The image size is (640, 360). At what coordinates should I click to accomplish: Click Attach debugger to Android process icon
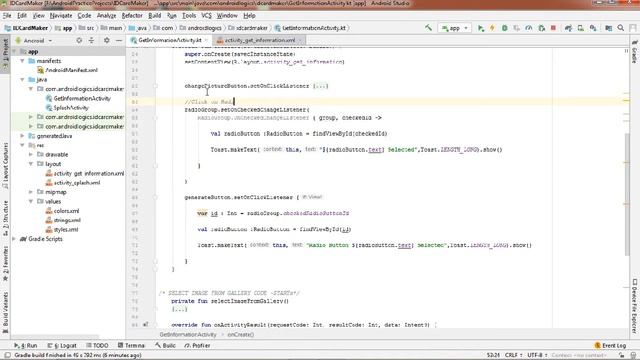tap(542, 28)
